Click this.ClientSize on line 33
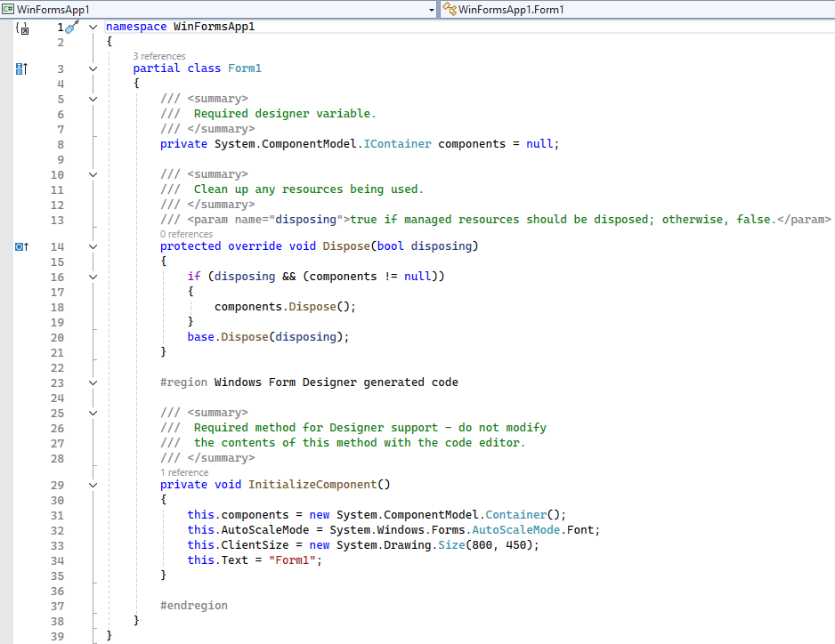 pos(238,545)
